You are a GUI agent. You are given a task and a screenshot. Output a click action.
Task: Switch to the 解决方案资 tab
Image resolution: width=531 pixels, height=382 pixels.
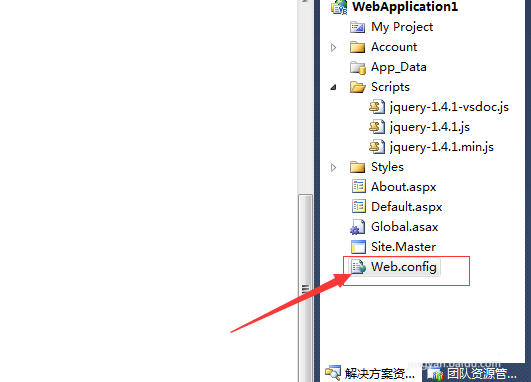371,373
